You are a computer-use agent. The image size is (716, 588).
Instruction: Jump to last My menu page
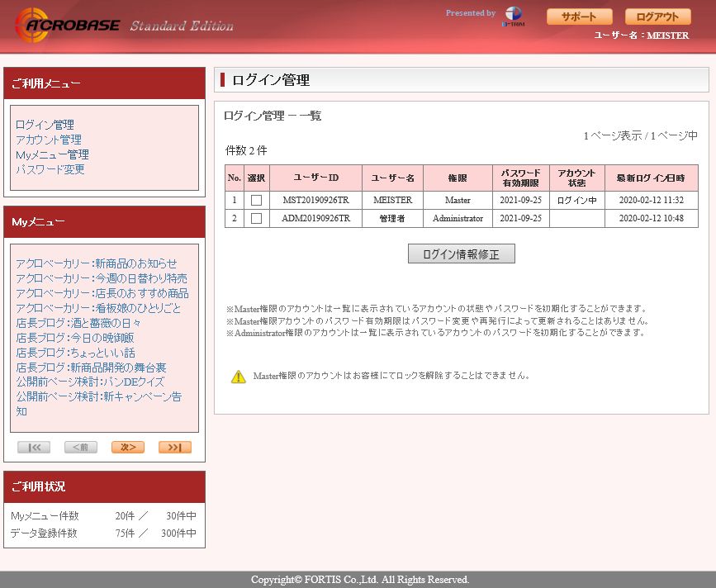[175, 448]
